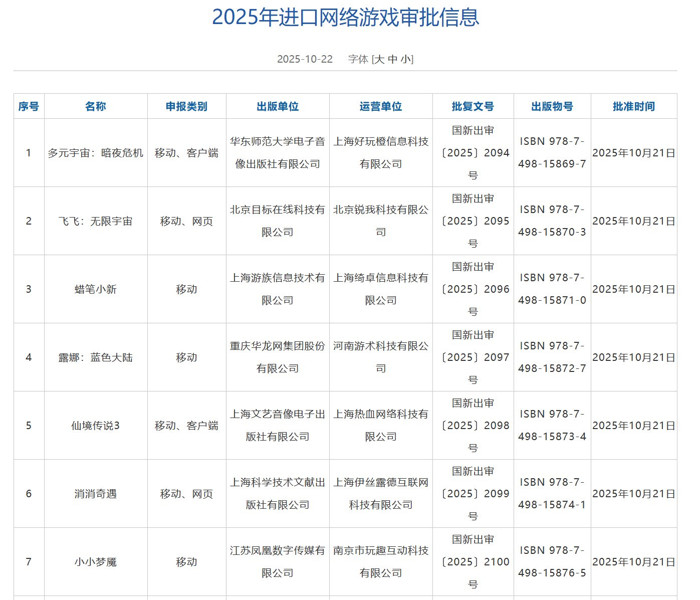Click the 申报类别 column header

pyautogui.click(x=186, y=106)
